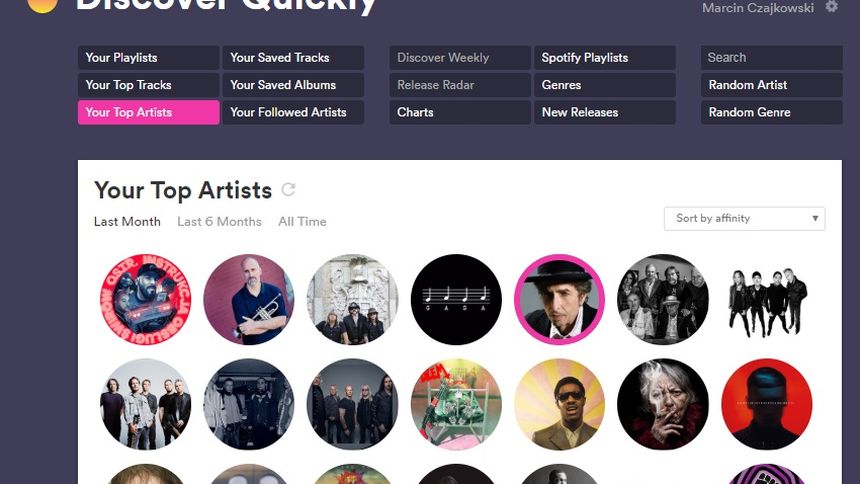Click the orange circle logo icon
Image resolution: width=860 pixels, height=484 pixels.
[x=42, y=5]
